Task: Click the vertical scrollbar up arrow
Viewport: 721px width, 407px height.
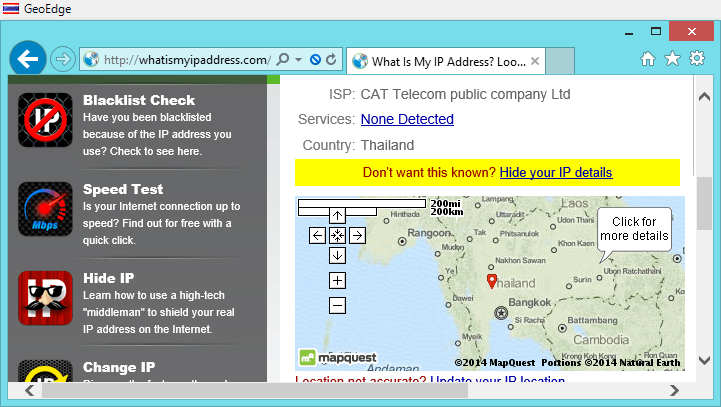Action: coord(704,97)
